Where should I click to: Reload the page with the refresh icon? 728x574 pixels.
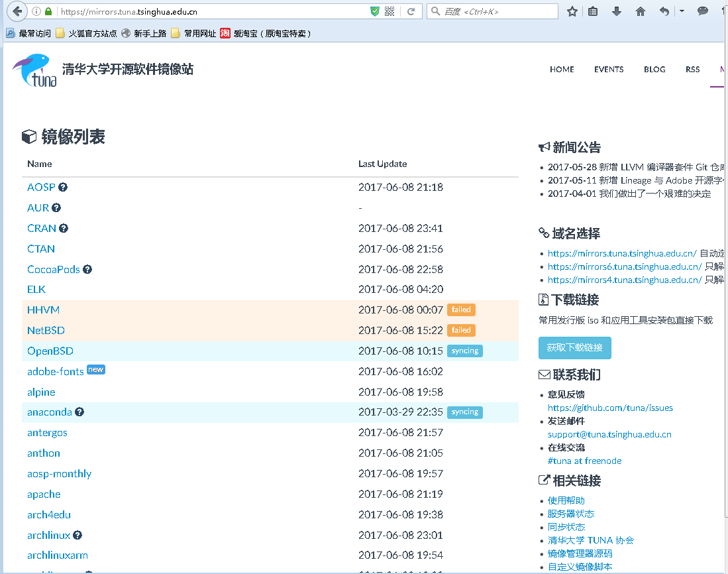411,12
